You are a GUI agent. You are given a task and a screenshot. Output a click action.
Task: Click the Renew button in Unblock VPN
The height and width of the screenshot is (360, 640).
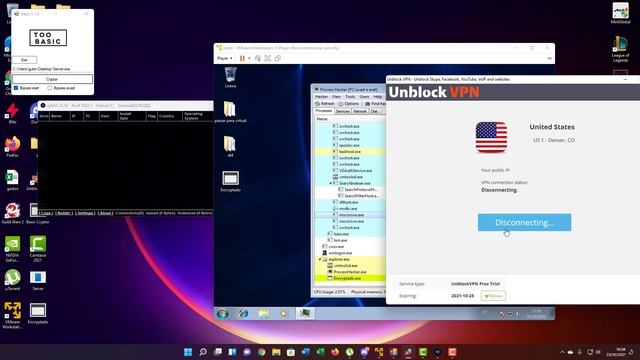(493, 296)
